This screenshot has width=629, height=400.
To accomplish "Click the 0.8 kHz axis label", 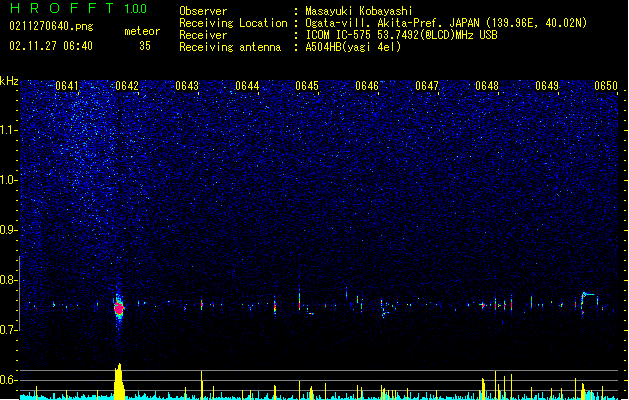I will click(x=8, y=280).
